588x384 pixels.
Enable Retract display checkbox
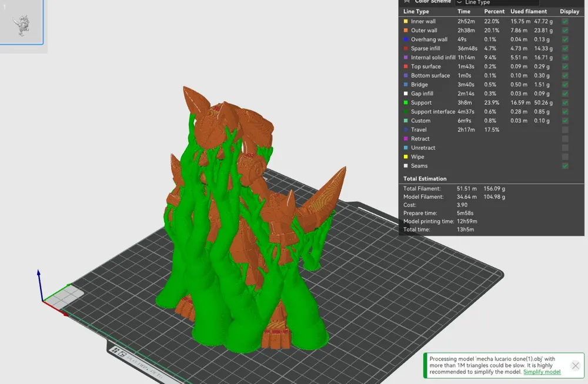pyautogui.click(x=565, y=139)
